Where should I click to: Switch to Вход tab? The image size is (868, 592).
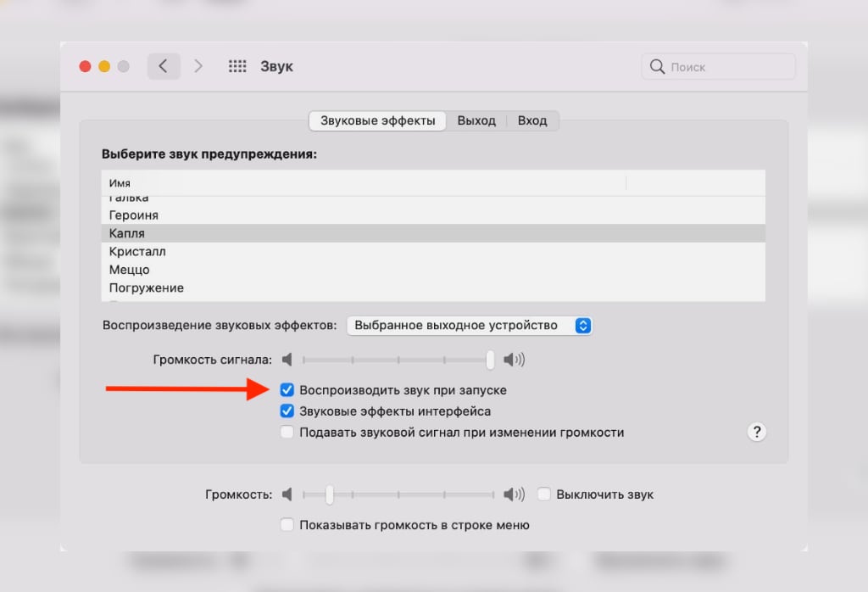pyautogui.click(x=532, y=120)
